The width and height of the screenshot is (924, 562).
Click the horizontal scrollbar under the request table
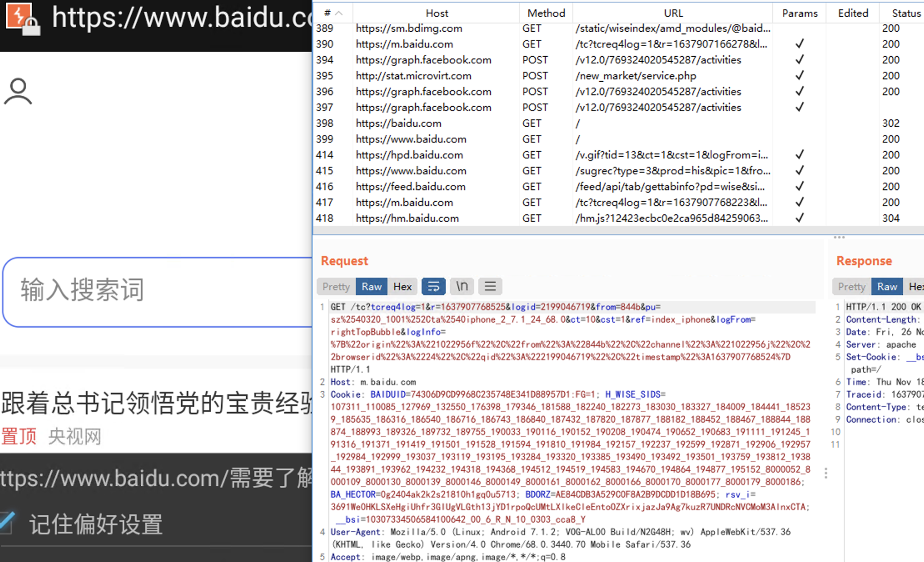618,231
